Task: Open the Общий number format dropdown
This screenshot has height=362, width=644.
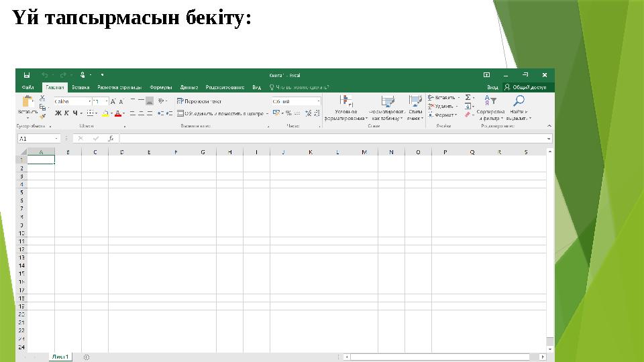Action: tap(318, 101)
